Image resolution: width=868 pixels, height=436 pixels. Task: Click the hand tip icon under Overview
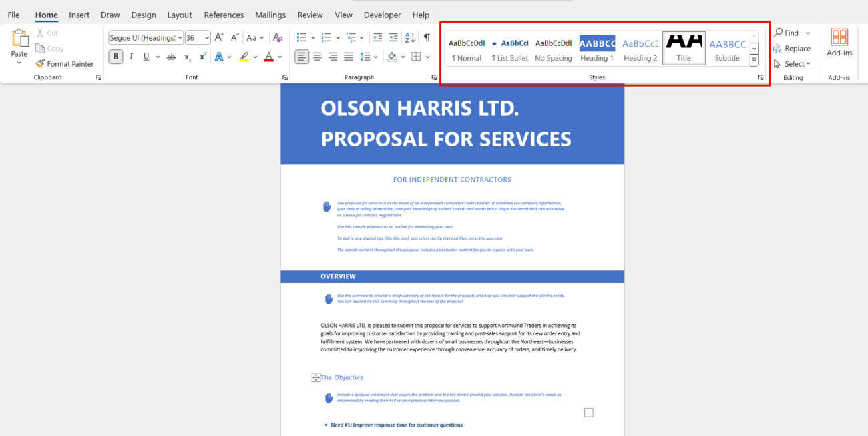click(x=328, y=298)
